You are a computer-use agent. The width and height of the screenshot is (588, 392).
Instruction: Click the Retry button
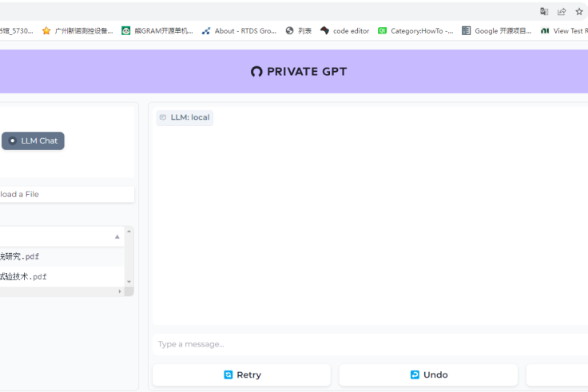pos(241,374)
